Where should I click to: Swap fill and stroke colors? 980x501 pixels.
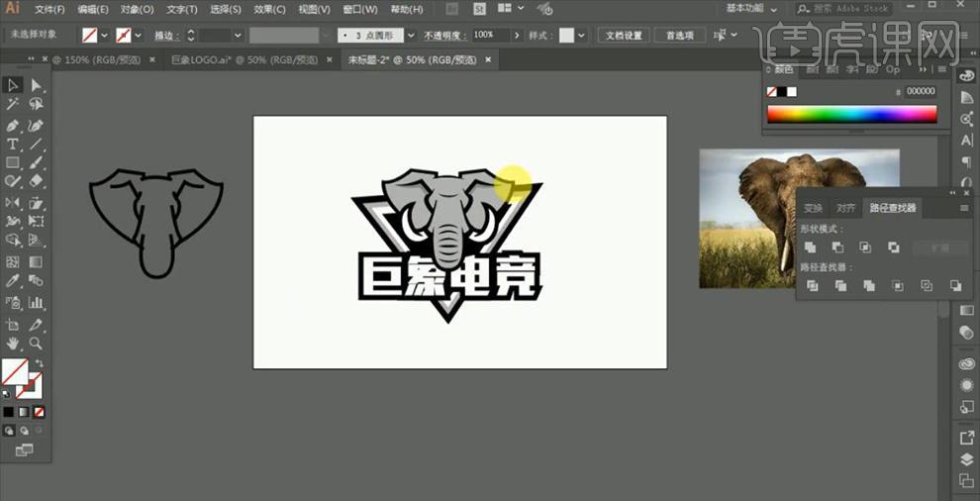(x=40, y=363)
